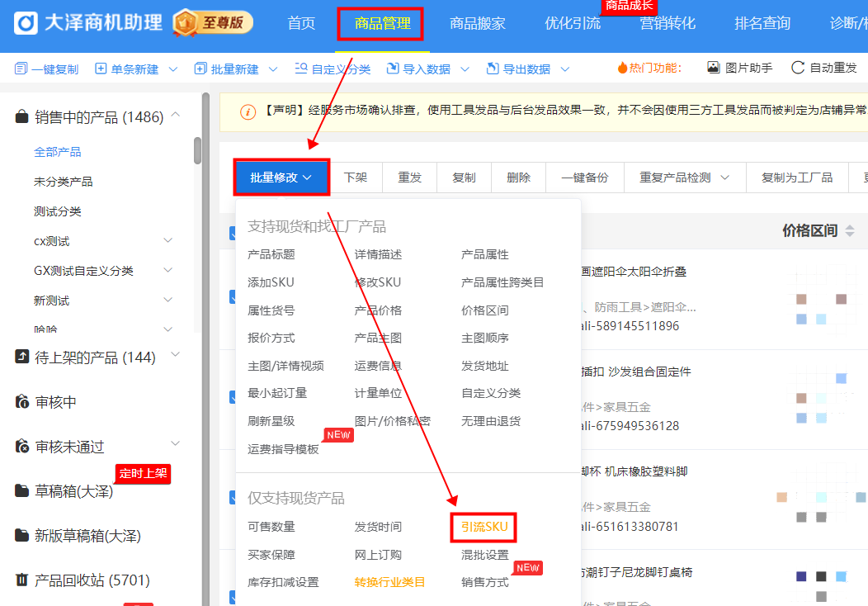The height and width of the screenshot is (606, 868).
Task: Open 单条新建 single create tool
Action: click(x=124, y=68)
